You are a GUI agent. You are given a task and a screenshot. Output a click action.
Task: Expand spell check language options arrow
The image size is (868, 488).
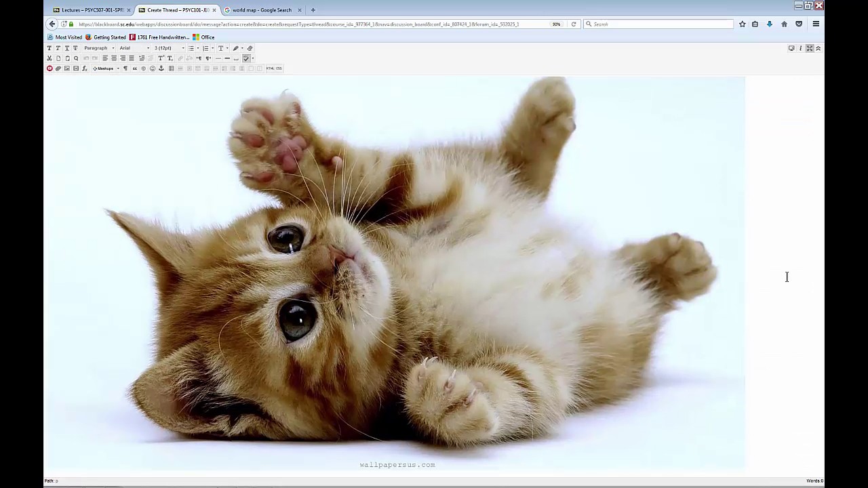252,58
